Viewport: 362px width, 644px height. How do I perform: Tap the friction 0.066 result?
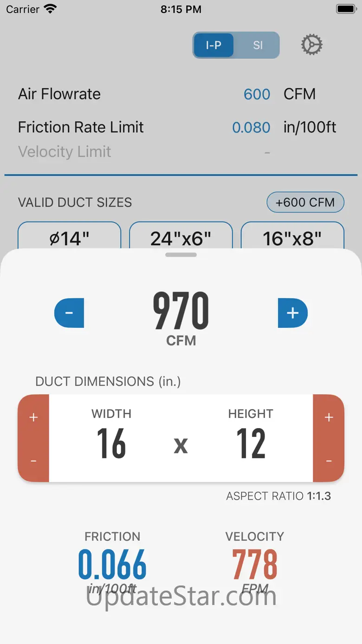112,564
